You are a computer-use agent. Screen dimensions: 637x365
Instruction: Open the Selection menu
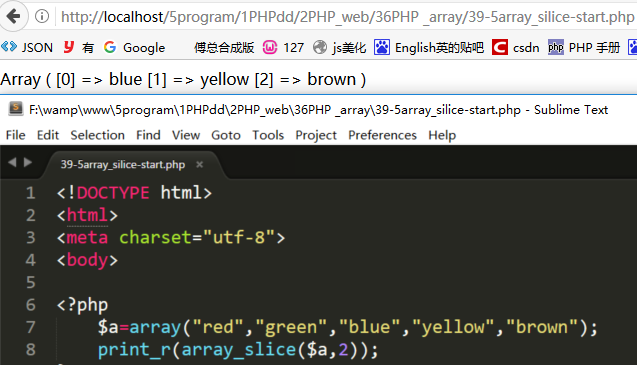click(98, 135)
